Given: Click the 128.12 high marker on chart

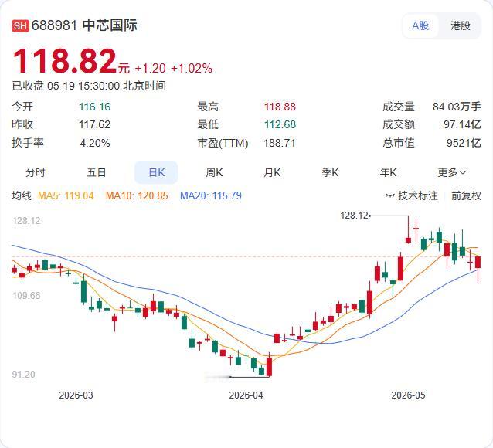Looking at the screenshot, I should click(354, 216).
